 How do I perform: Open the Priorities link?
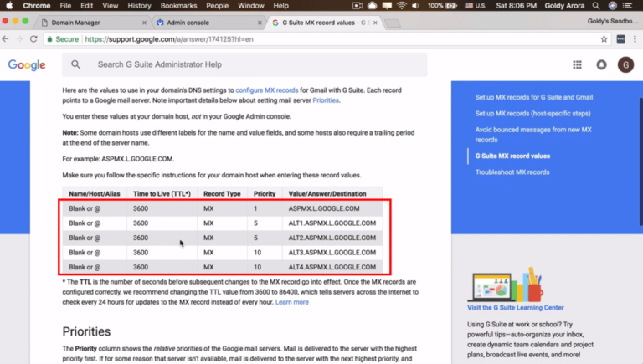[x=326, y=100]
